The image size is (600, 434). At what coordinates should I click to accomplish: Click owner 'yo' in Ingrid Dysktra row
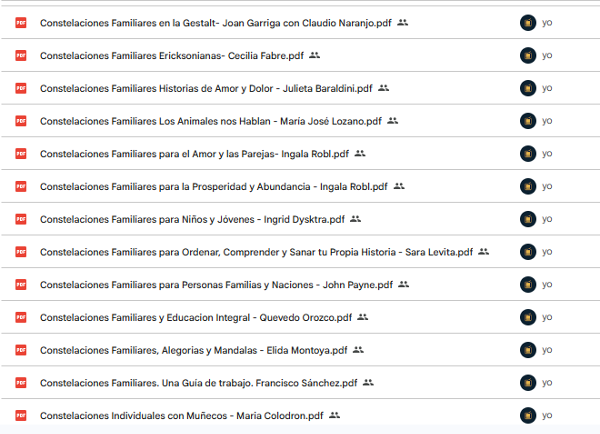pyautogui.click(x=547, y=219)
